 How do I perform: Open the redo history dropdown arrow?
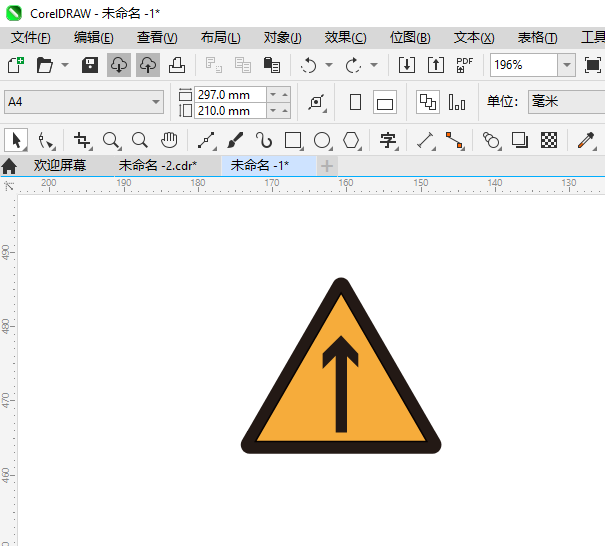click(373, 65)
